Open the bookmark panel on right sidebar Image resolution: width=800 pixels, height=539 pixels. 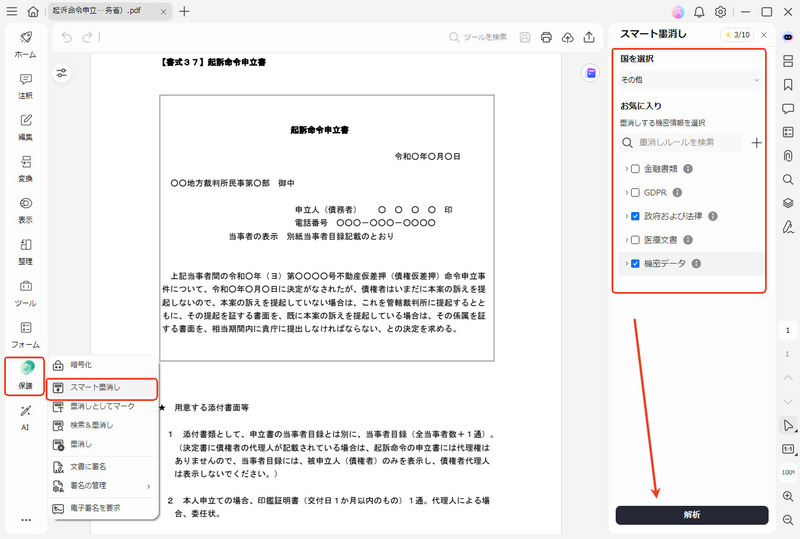tap(788, 85)
